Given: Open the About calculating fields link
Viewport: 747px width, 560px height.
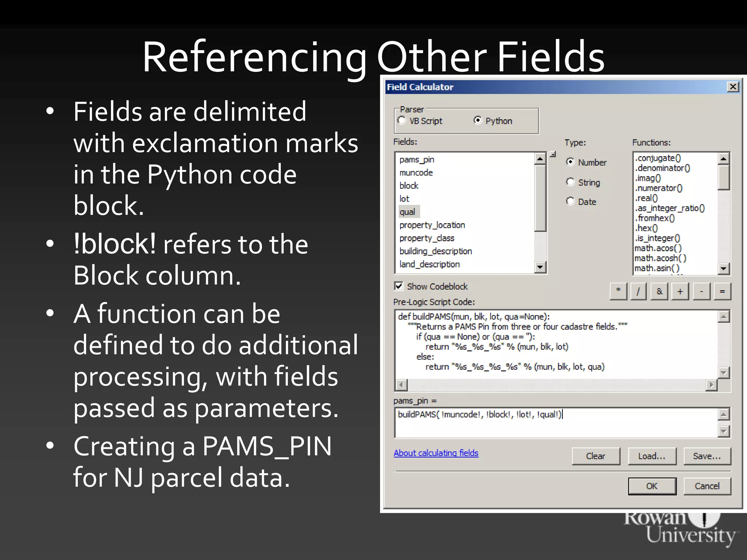Looking at the screenshot, I should [436, 453].
